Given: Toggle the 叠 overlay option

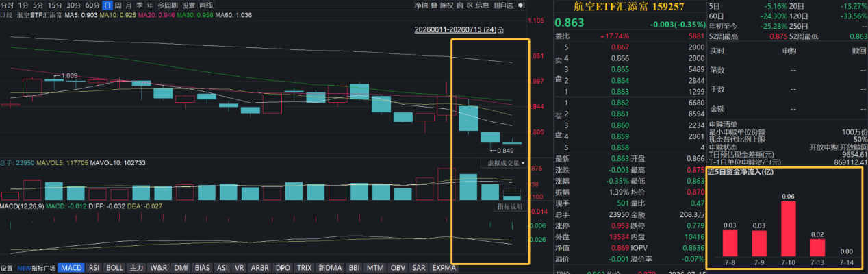Looking at the screenshot, I should (x=434, y=5).
